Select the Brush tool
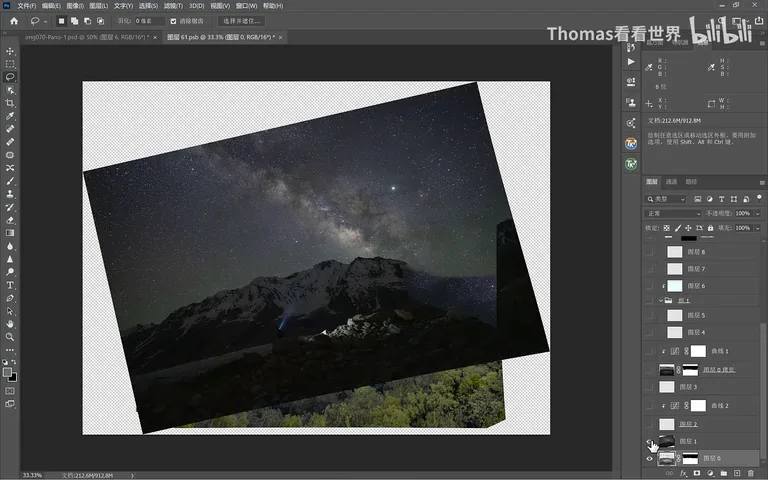 [x=10, y=181]
